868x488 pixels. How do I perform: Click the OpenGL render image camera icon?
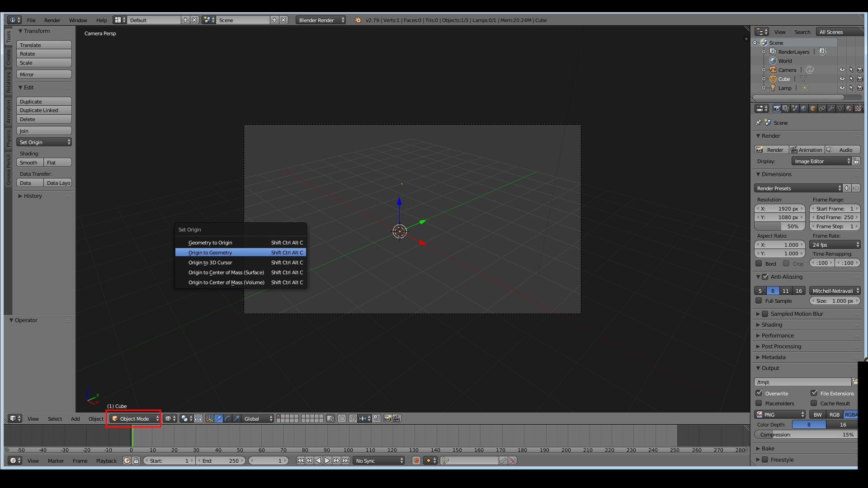tap(387, 418)
